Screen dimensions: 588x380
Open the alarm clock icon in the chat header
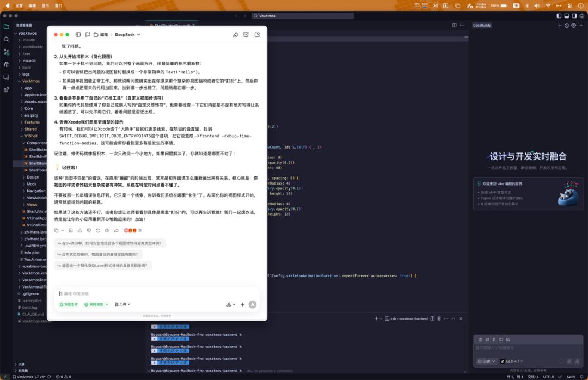[x=246, y=34]
